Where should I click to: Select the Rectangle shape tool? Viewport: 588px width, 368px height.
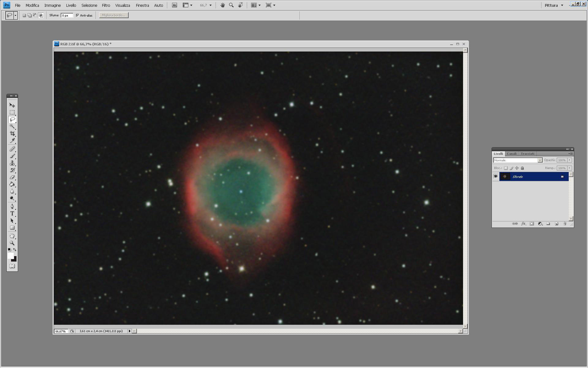pos(12,228)
